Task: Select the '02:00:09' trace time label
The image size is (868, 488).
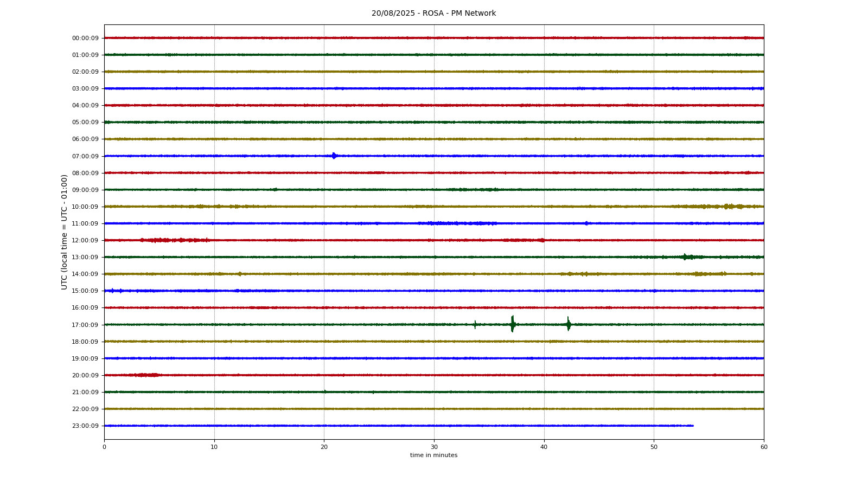Action: tap(85, 72)
